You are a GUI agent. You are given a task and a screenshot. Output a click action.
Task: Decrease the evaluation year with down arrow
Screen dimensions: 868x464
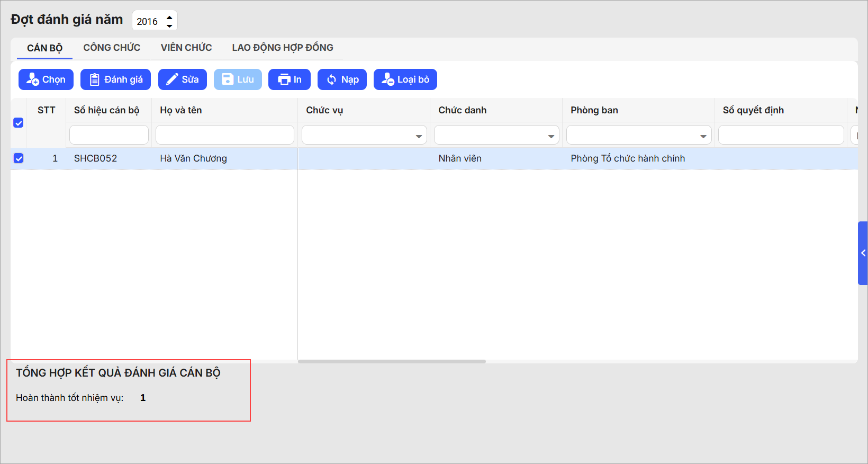(169, 25)
